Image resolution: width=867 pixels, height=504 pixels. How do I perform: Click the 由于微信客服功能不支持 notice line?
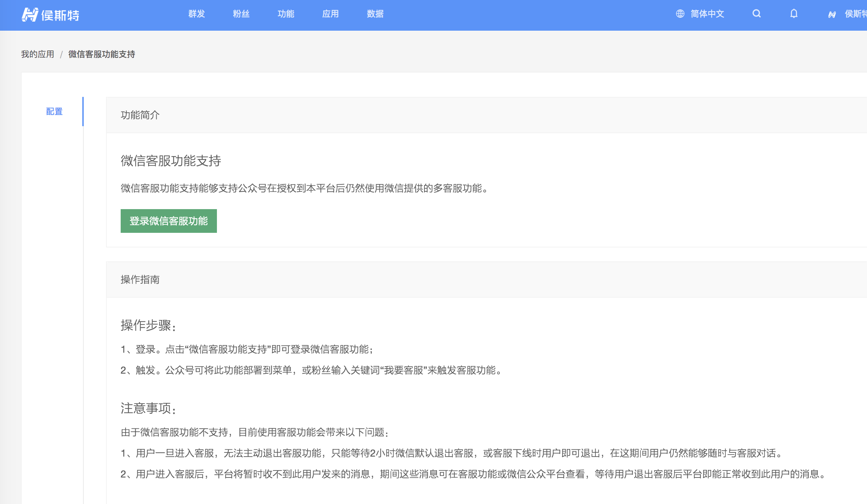click(255, 432)
